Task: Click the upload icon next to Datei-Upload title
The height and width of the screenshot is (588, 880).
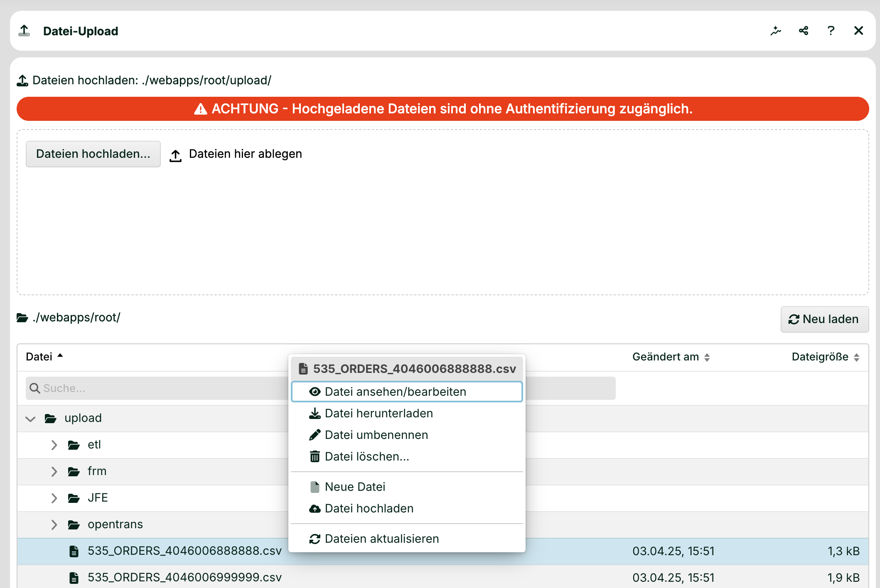Action: coord(24,31)
